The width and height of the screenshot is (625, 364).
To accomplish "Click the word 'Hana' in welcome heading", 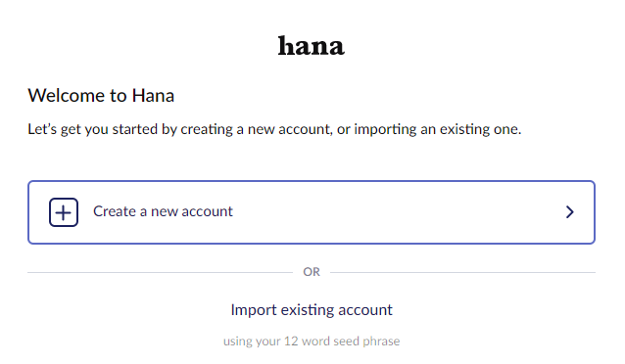I will [153, 96].
